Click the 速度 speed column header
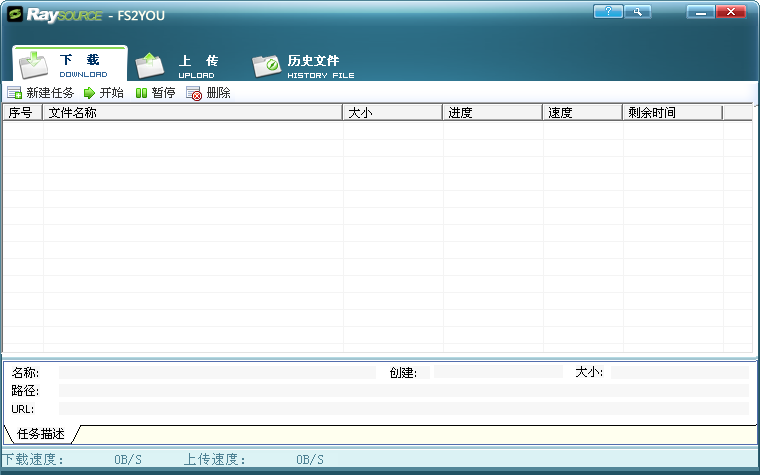 (x=582, y=113)
